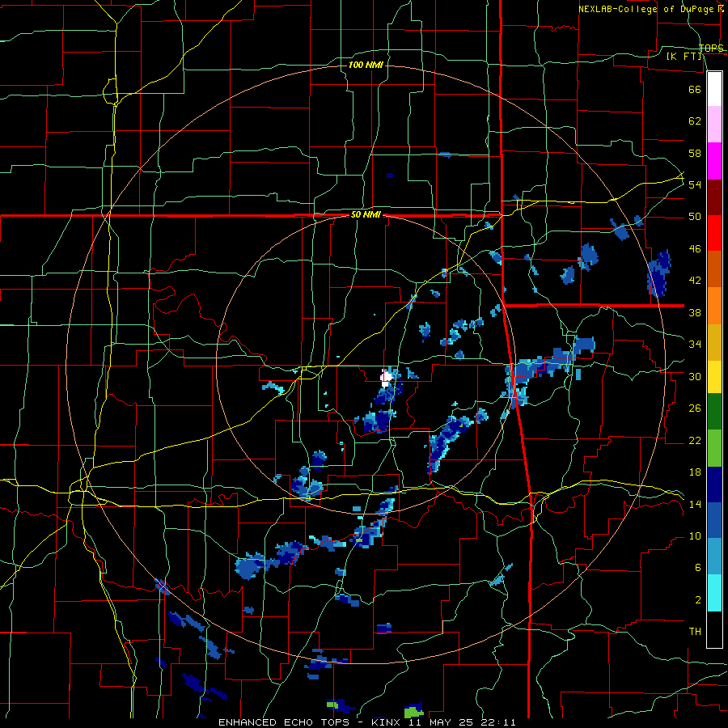This screenshot has height=728, width=728.
Task: Select the dark red legend swatch
Action: tap(714, 197)
